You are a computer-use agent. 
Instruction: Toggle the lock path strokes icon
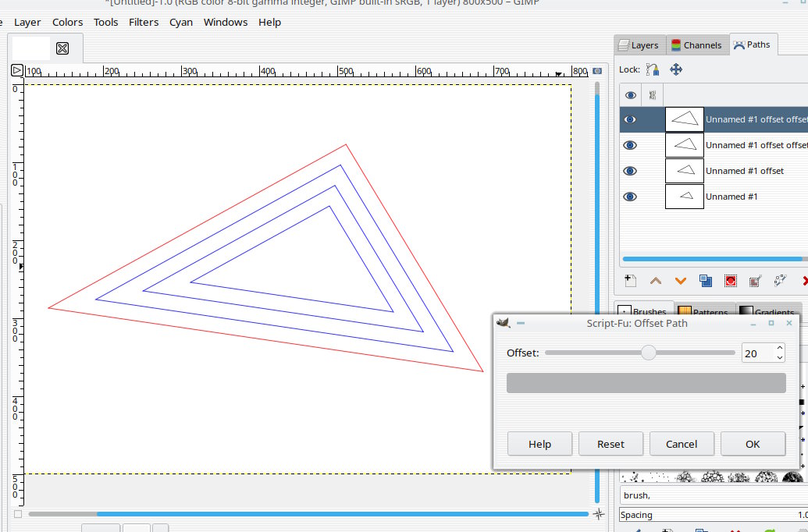[x=653, y=69]
